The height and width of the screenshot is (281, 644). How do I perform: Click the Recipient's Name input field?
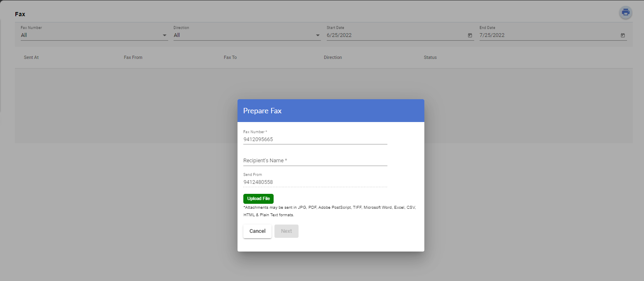click(x=315, y=161)
